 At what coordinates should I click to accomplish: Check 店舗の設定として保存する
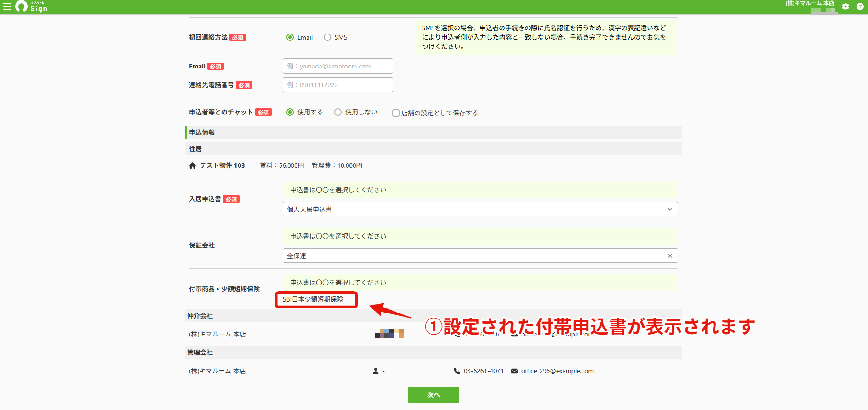[x=395, y=113]
